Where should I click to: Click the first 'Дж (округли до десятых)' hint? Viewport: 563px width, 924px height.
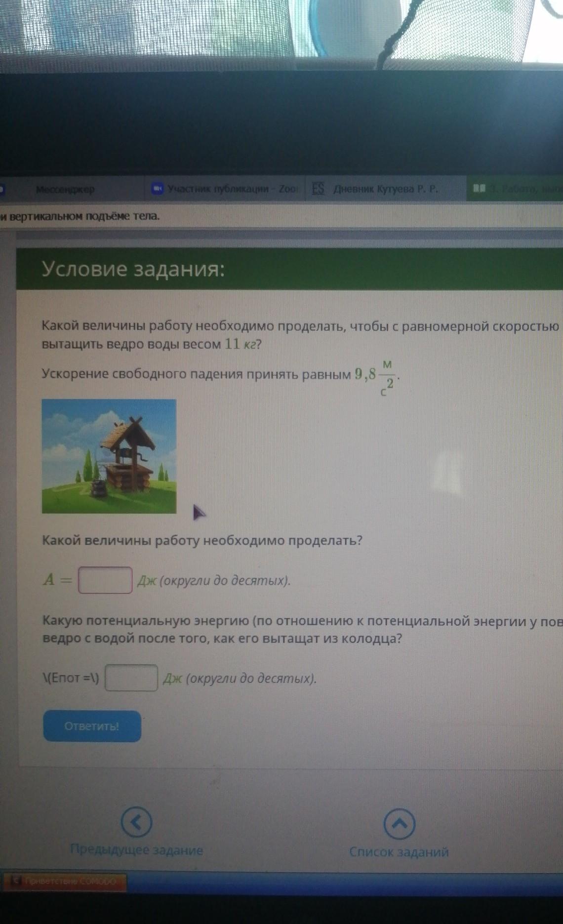point(214,581)
